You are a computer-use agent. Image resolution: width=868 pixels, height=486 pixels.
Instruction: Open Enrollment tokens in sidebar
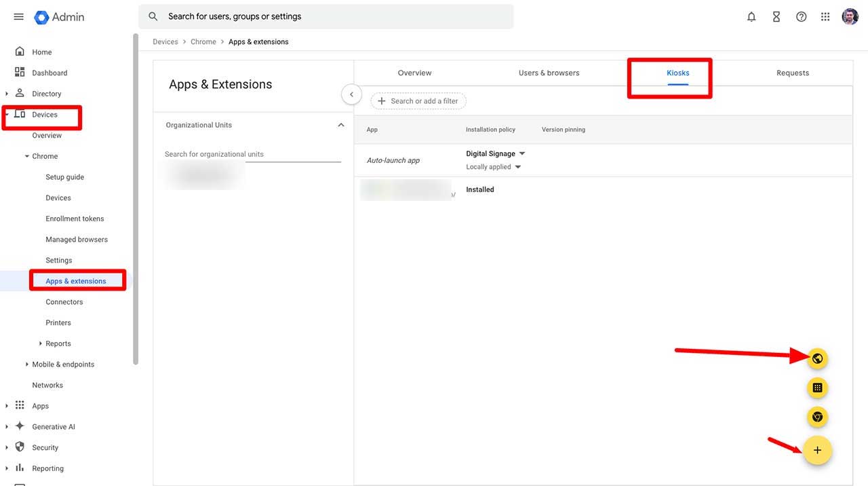coord(75,219)
